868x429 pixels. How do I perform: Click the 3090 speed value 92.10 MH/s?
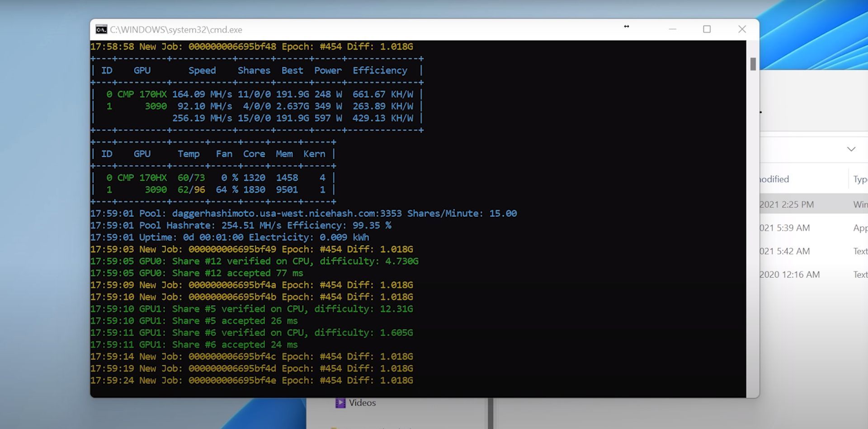coord(205,106)
